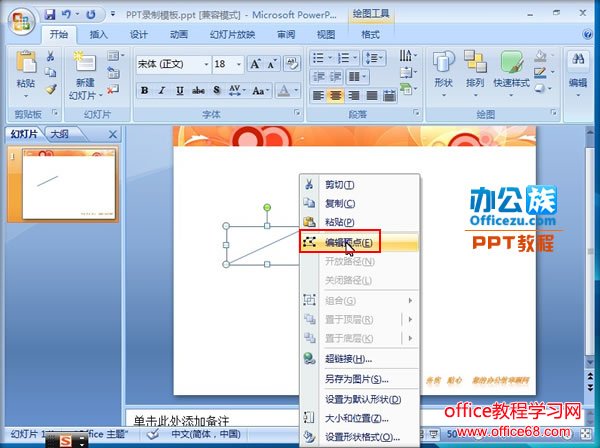The height and width of the screenshot is (448, 600).
Task: Copy selection with ribbon copy icon
Action: 50,72
